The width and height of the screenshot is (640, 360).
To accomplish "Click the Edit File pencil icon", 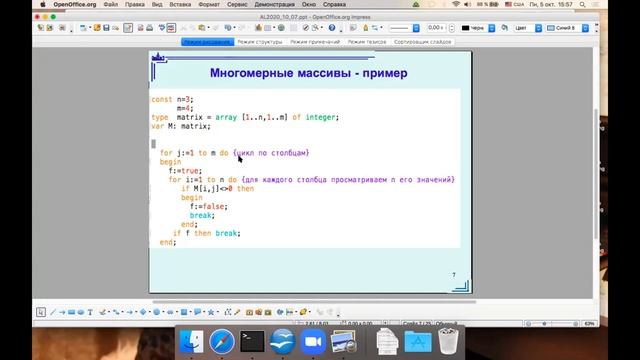I will 128,28.
